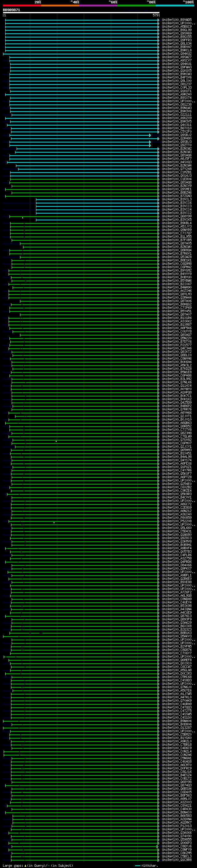
Task: Click the label UniRef100_A9SWZ7
Action: 177,57
